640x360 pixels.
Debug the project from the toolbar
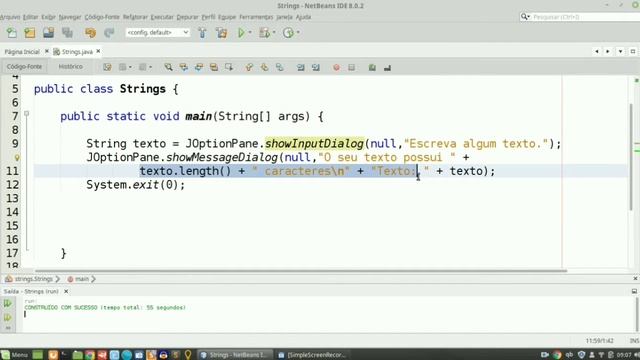pyautogui.click(x=264, y=33)
